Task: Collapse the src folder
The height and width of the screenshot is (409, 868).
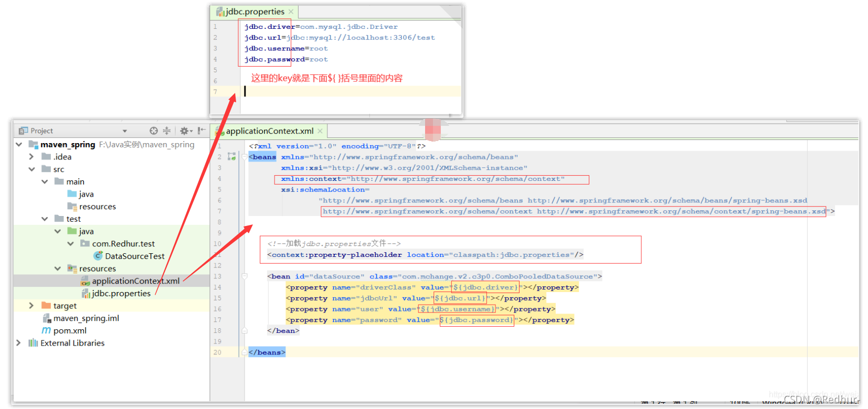Action: [x=31, y=169]
